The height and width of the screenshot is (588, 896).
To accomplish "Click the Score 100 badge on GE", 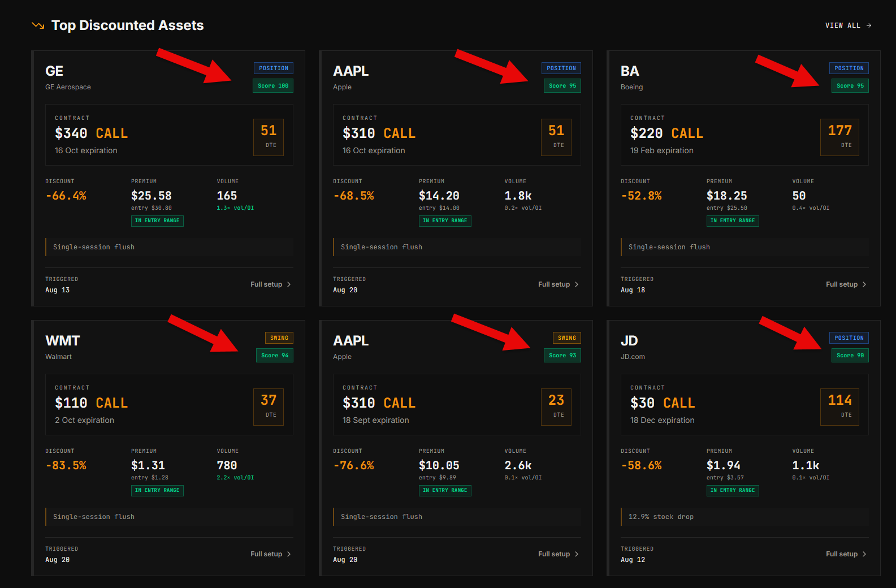I will click(x=273, y=86).
